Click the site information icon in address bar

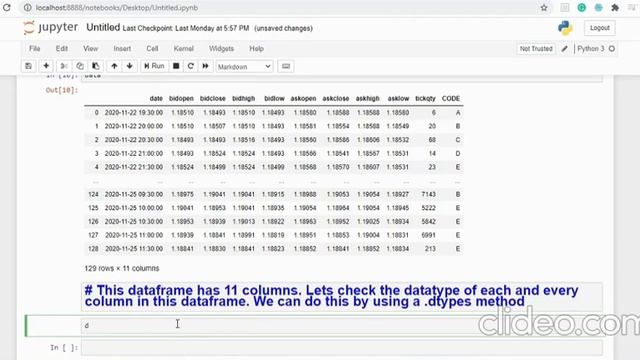click(27, 8)
